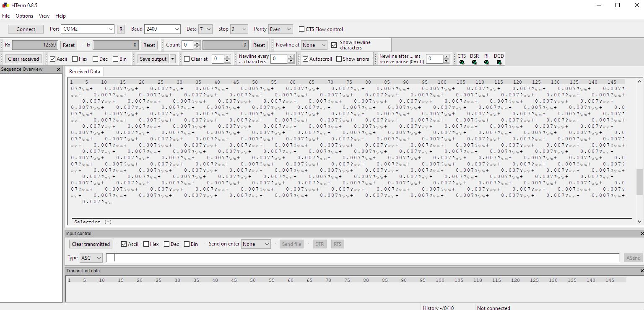Click the Clear at spinner control
The width and height of the screenshot is (644, 310).
227,59
